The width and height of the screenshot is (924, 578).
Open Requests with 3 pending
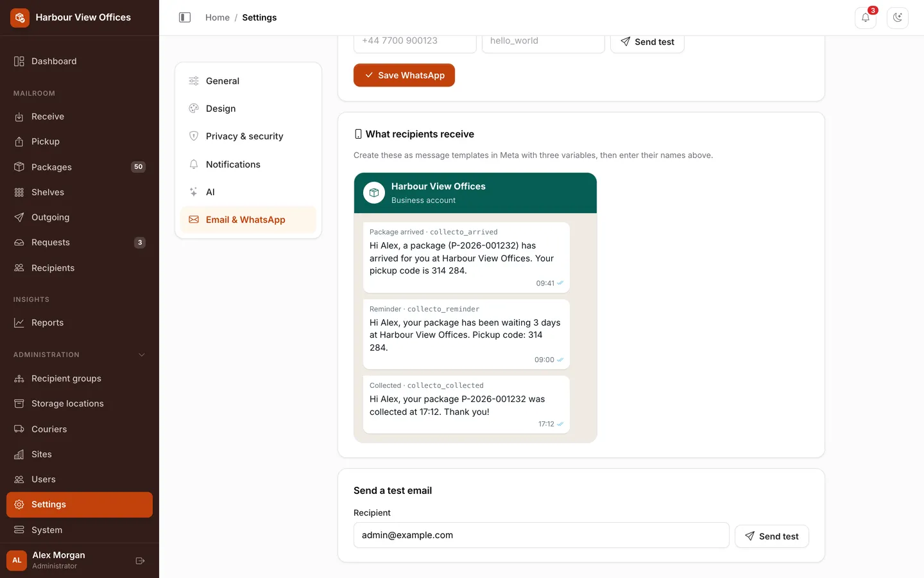pos(80,242)
